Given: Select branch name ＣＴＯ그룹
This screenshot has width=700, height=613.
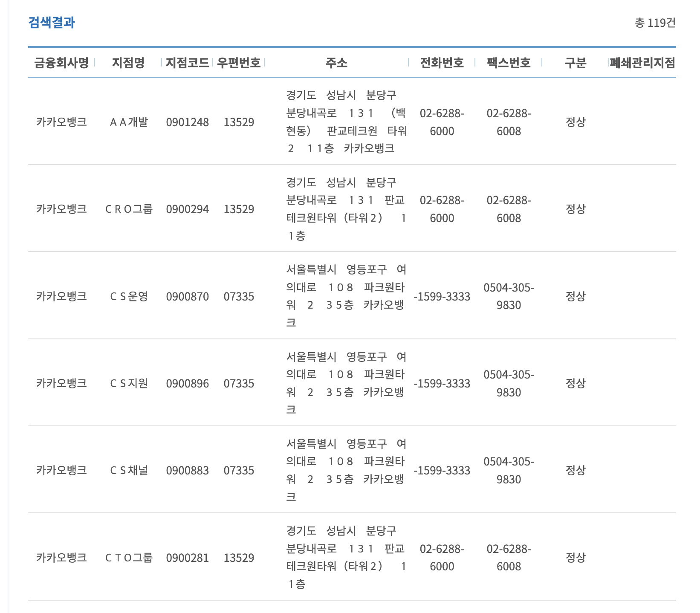Looking at the screenshot, I should click(x=128, y=558).
